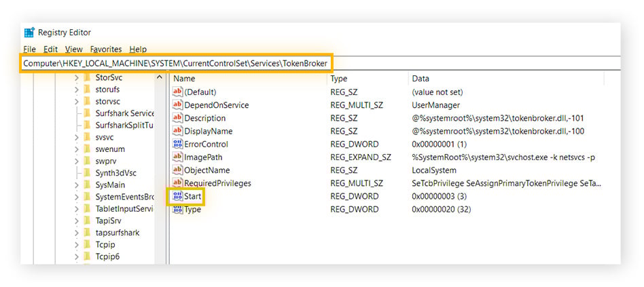Open the View menu

(73, 50)
